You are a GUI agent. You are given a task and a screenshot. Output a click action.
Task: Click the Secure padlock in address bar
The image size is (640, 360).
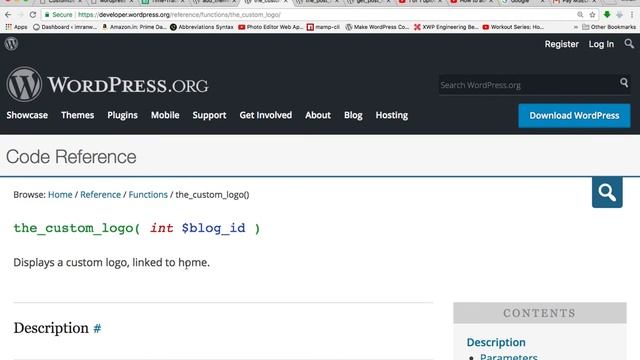47,15
